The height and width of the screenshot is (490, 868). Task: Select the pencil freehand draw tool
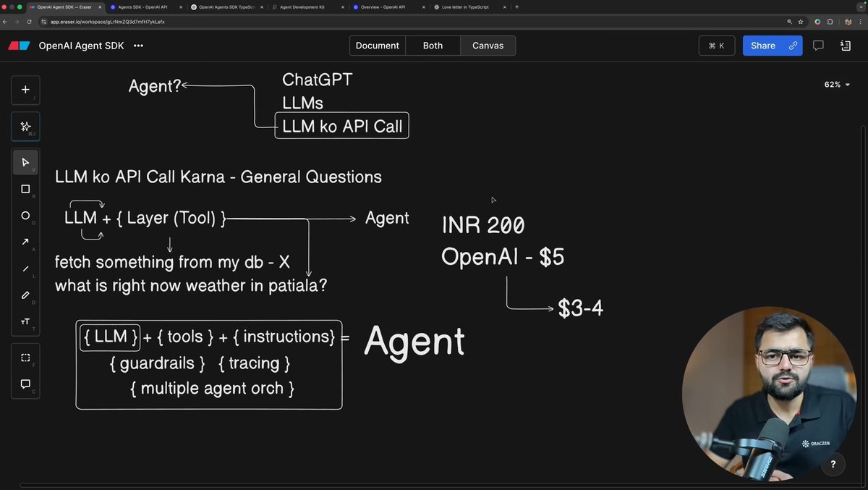(x=25, y=295)
